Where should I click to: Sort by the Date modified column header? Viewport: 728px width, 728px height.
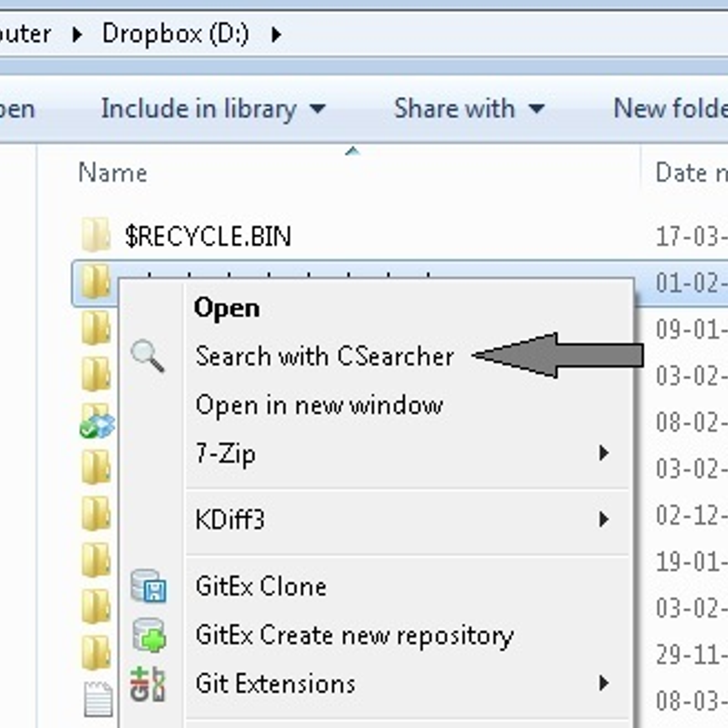click(x=692, y=173)
